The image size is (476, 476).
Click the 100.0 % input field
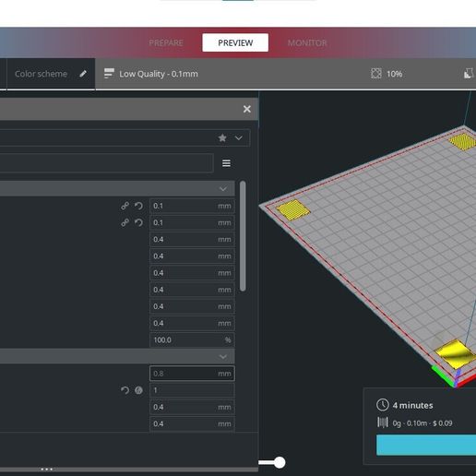192,339
